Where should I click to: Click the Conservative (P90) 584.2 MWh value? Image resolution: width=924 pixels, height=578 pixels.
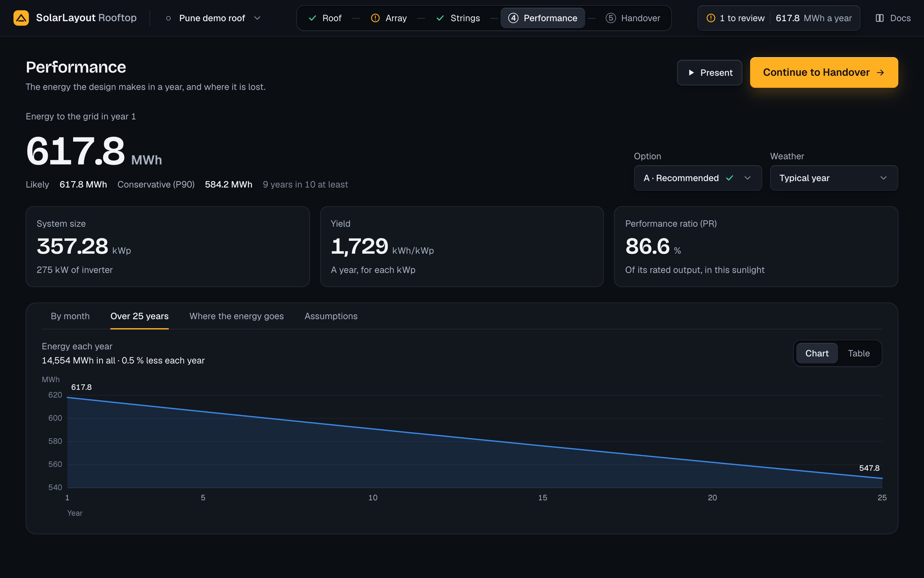pyautogui.click(x=228, y=185)
